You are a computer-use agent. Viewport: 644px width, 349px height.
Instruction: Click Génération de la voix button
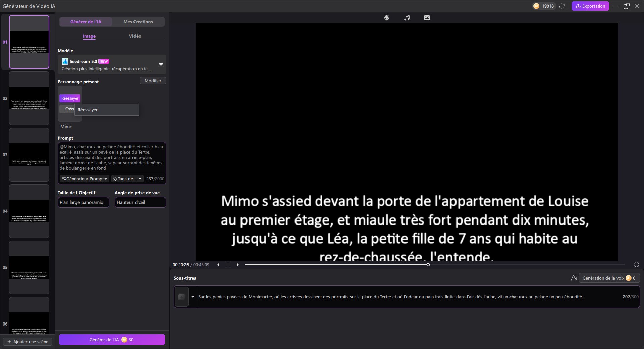click(609, 278)
